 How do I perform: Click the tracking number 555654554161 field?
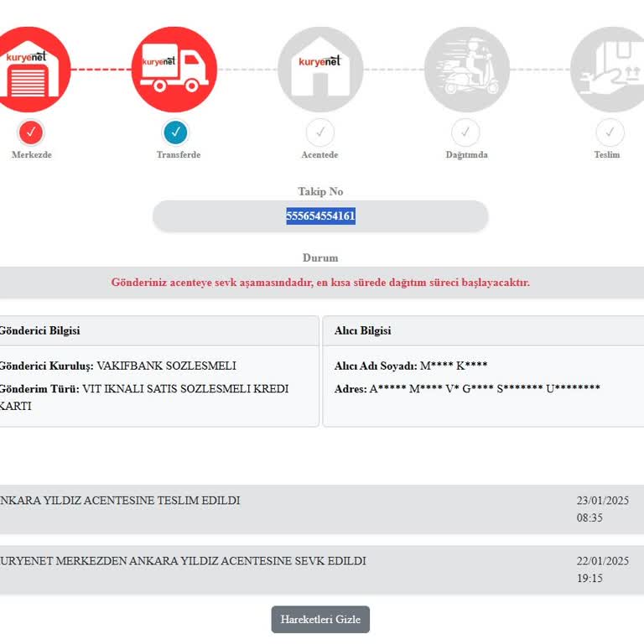[320, 216]
